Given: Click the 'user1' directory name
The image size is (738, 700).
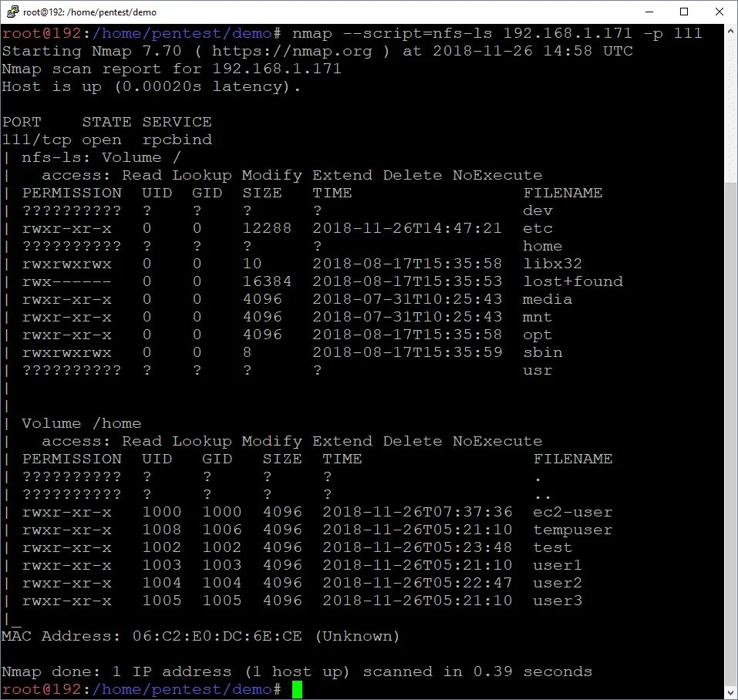Looking at the screenshot, I should click(x=558, y=565).
